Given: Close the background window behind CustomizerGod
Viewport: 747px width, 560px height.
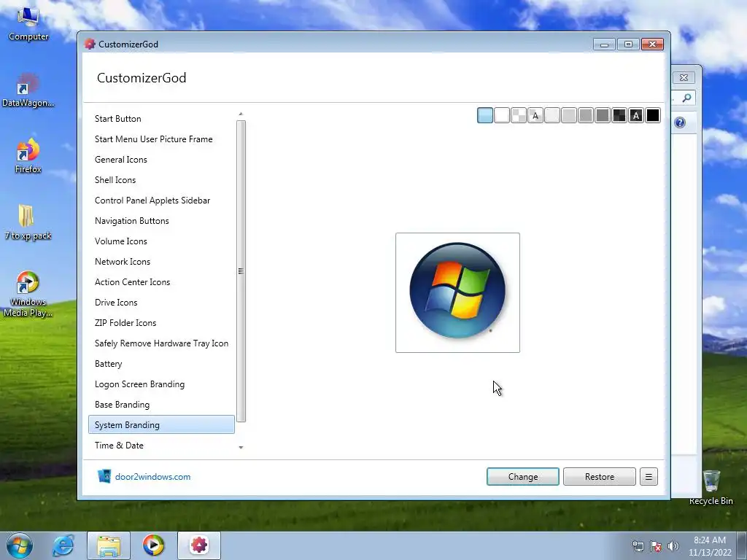Looking at the screenshot, I should pos(684,77).
